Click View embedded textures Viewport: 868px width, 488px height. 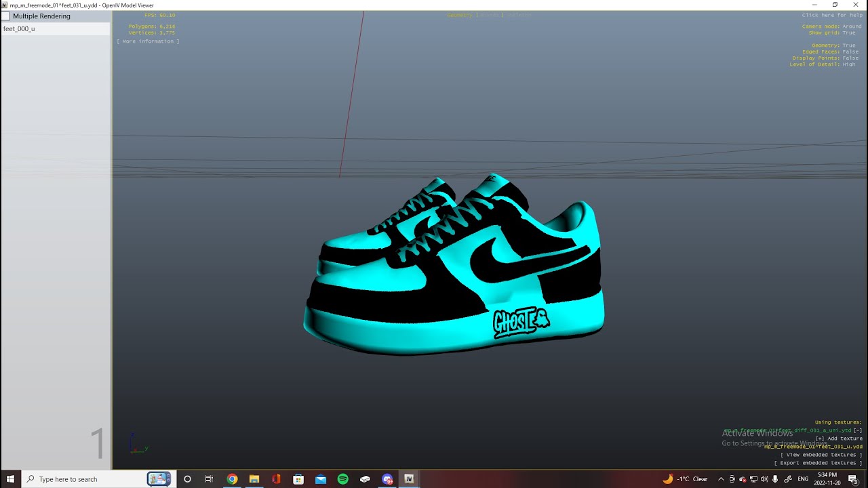(x=821, y=455)
